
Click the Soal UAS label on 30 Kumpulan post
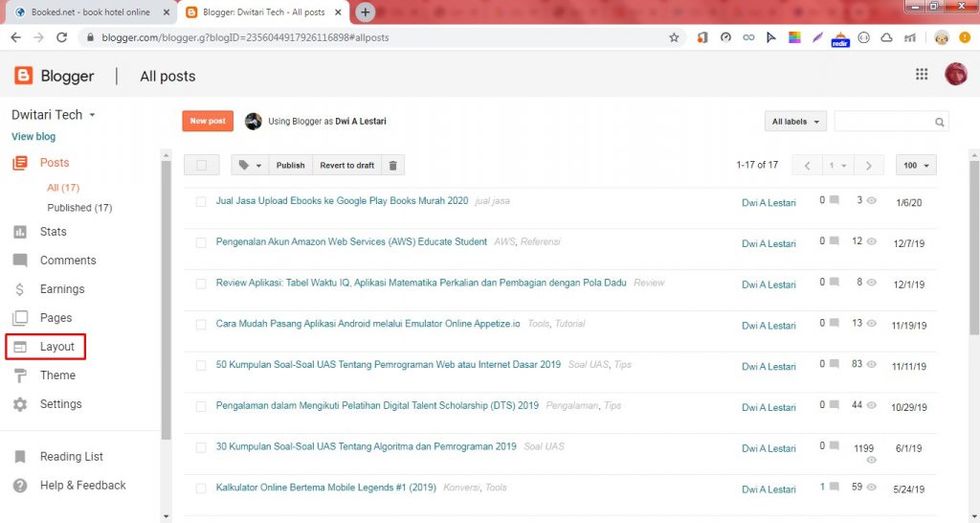click(x=544, y=446)
